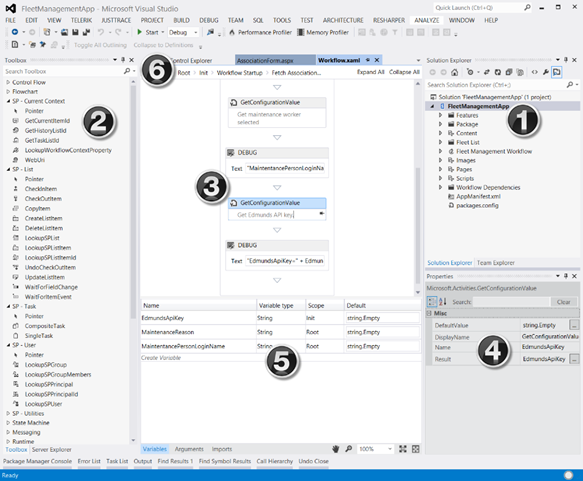Collapse the SP - Current Context group
This screenshot has width=583, height=481.
[8, 101]
